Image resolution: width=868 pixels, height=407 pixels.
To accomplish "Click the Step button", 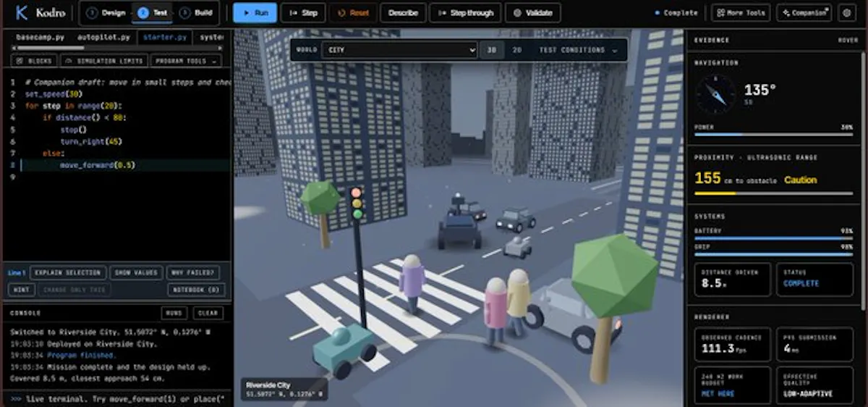I will [303, 12].
